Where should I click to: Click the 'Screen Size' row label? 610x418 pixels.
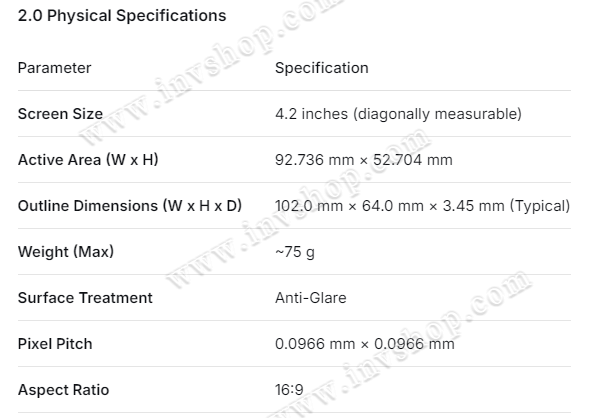coord(60,114)
